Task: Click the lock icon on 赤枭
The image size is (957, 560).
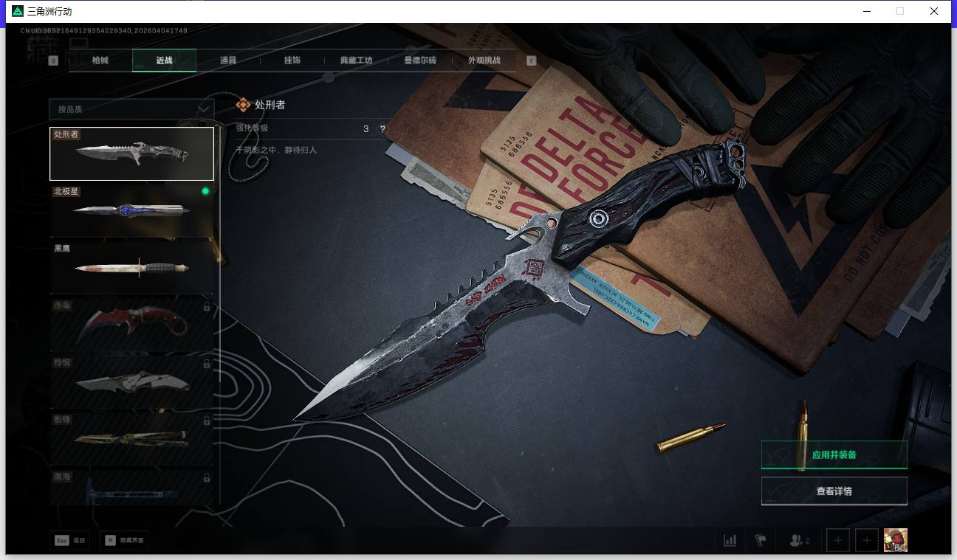Action: [206, 306]
